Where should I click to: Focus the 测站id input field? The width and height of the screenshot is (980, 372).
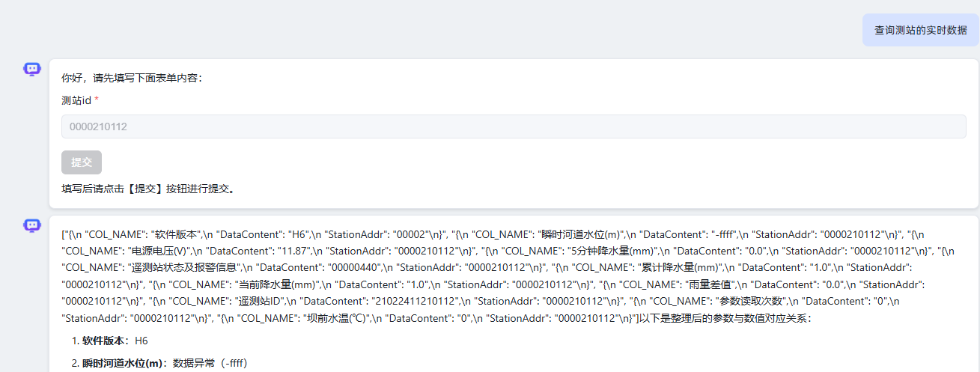pos(514,126)
